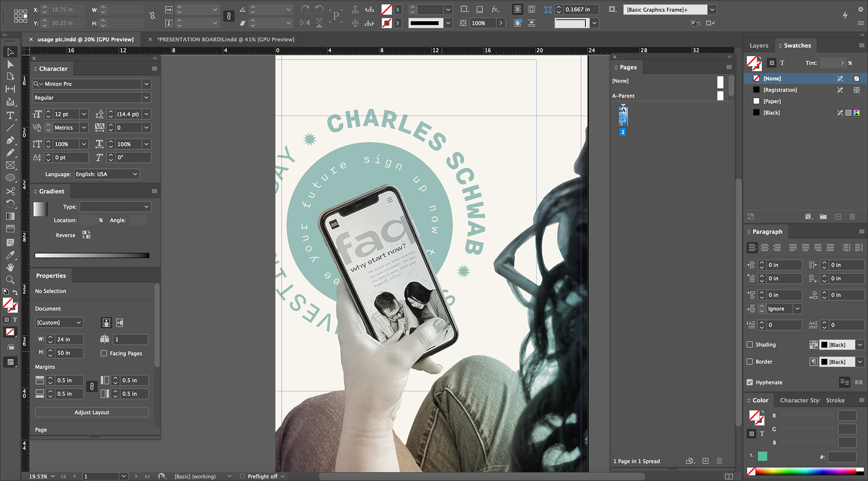This screenshot has width=868, height=481.
Task: Go to next page arrow in status bar
Action: tap(136, 476)
